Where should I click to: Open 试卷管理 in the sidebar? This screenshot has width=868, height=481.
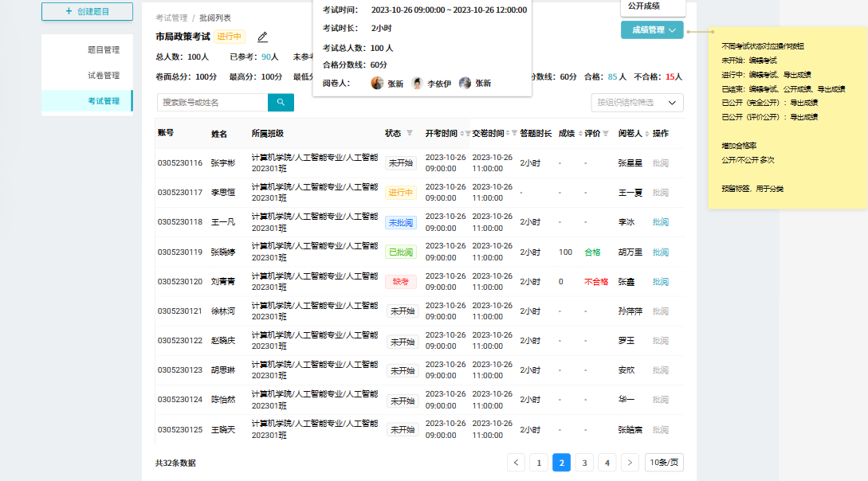pyautogui.click(x=104, y=75)
